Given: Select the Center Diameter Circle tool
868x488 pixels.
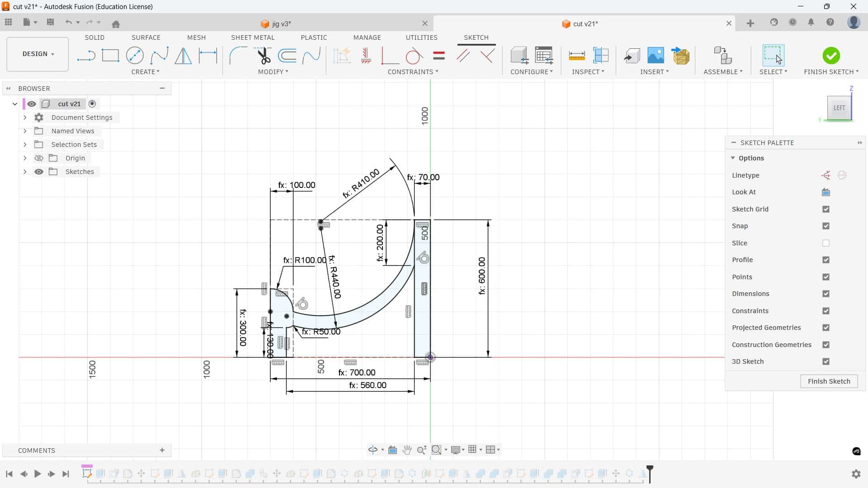Looking at the screenshot, I should (135, 56).
